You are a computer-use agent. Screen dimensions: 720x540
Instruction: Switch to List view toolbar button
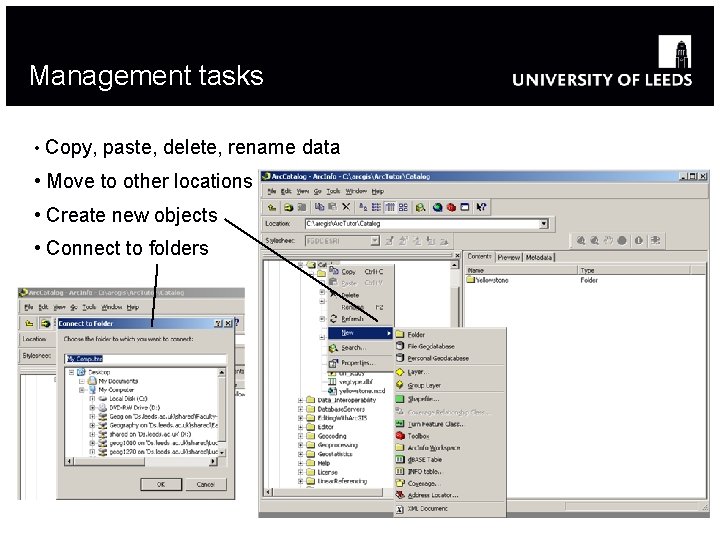(376, 207)
